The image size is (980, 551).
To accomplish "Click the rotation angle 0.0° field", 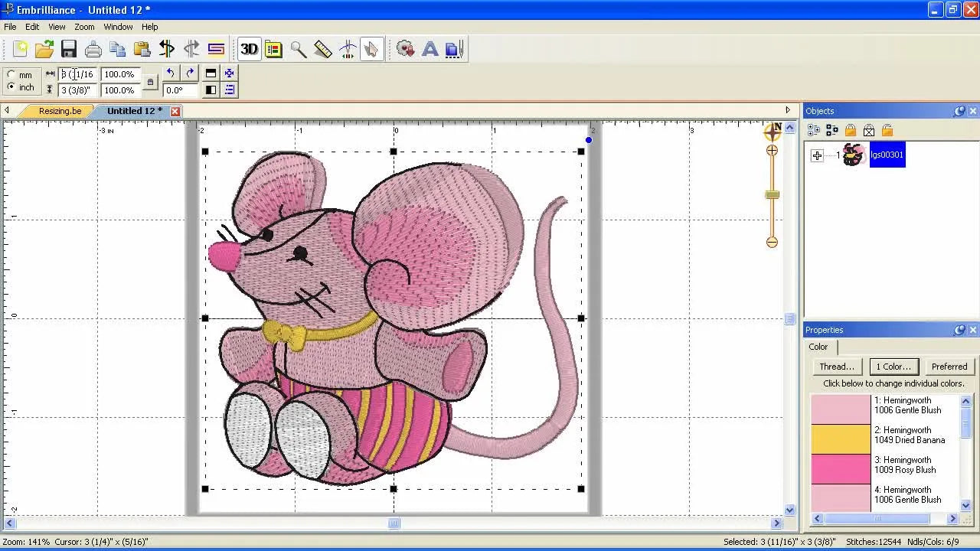I will [x=179, y=90].
